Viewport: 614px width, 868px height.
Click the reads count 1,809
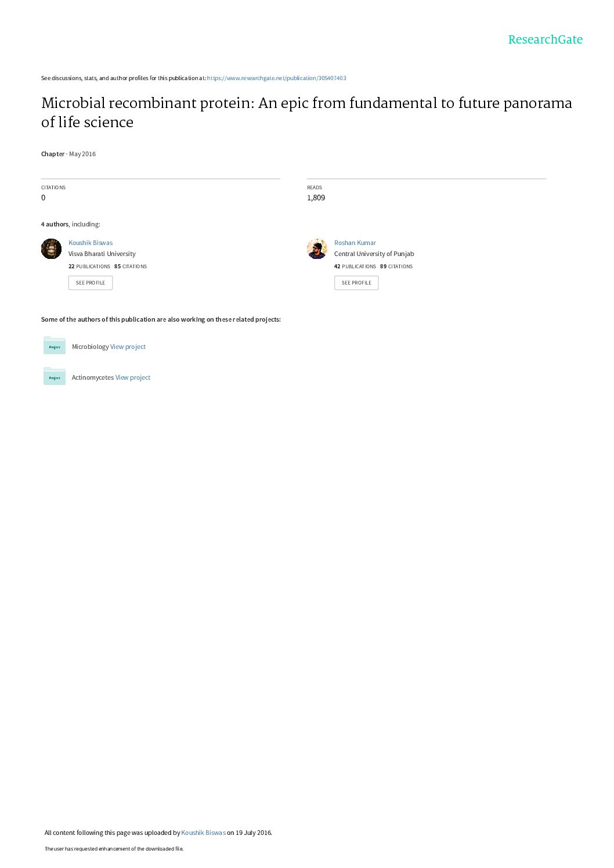[x=316, y=197]
